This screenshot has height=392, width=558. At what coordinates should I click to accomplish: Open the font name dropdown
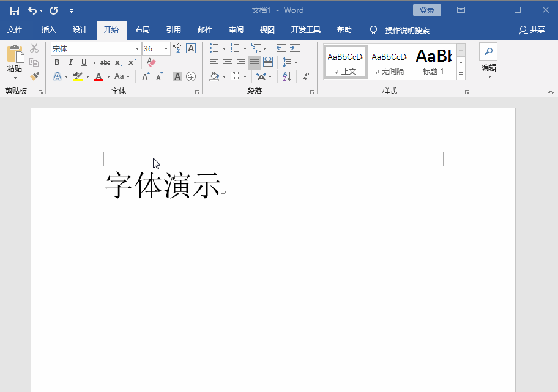pos(137,48)
